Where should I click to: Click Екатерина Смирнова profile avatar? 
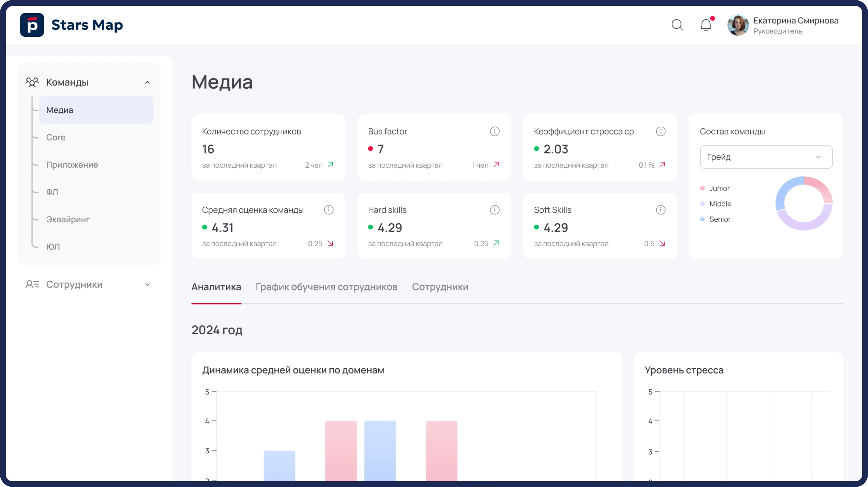pyautogui.click(x=738, y=25)
